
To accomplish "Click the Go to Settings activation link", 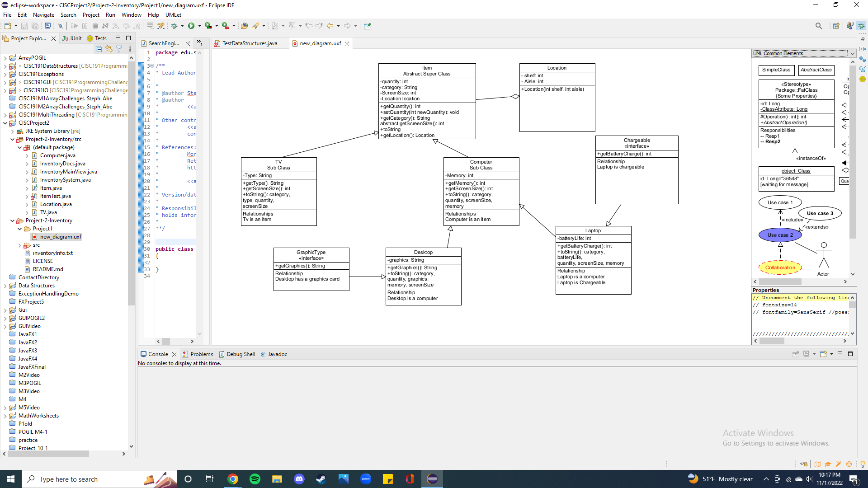I will (x=776, y=443).
